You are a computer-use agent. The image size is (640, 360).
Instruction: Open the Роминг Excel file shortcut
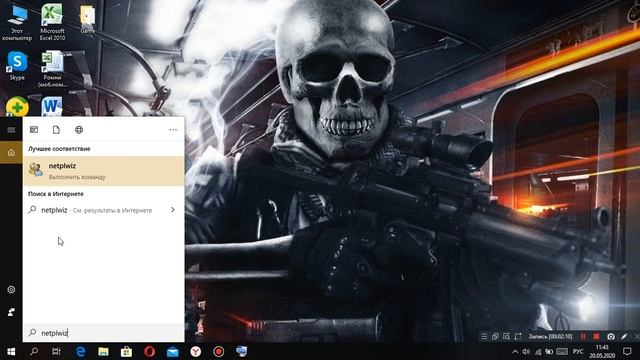(52, 69)
